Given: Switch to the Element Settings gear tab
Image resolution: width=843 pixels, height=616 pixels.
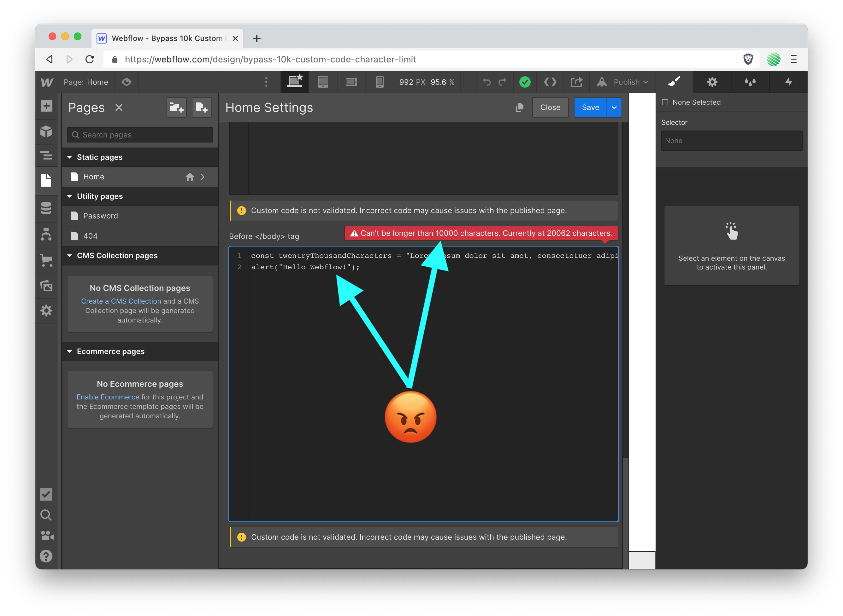Looking at the screenshot, I should coord(712,82).
